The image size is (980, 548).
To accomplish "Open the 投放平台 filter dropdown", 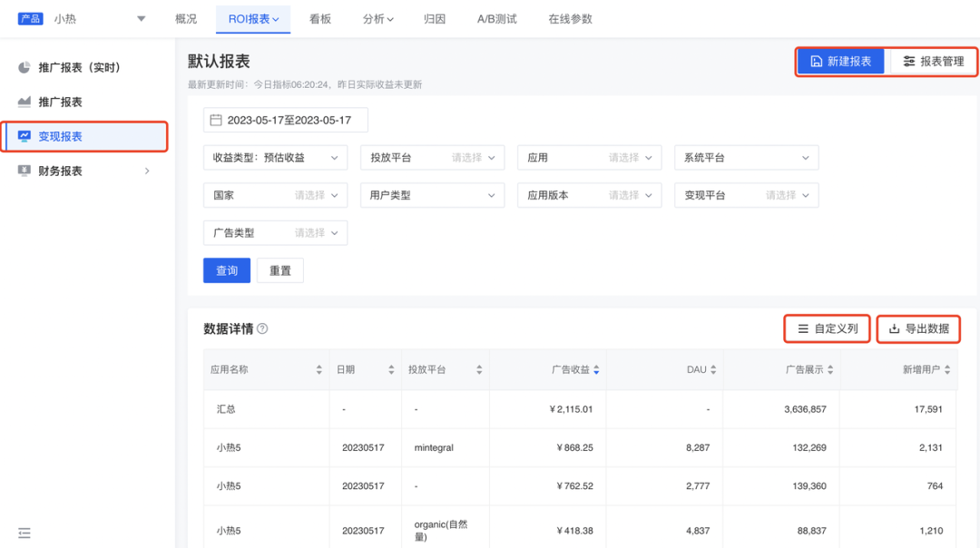I will tap(432, 157).
